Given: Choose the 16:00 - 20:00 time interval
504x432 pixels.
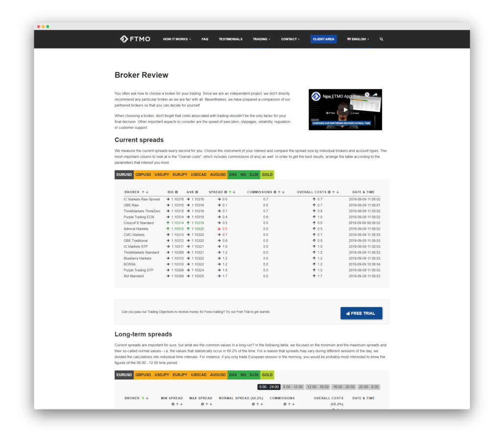Looking at the screenshot, I should point(344,387).
